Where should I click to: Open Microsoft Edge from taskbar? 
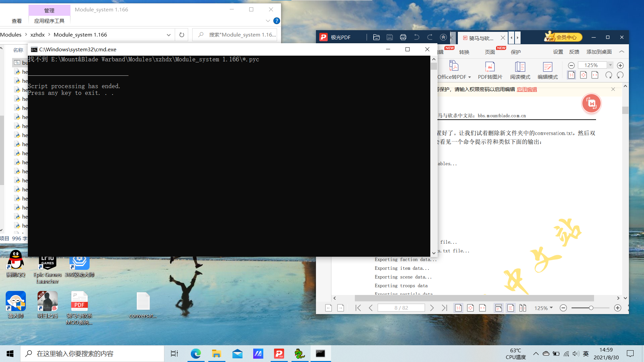pos(196,354)
